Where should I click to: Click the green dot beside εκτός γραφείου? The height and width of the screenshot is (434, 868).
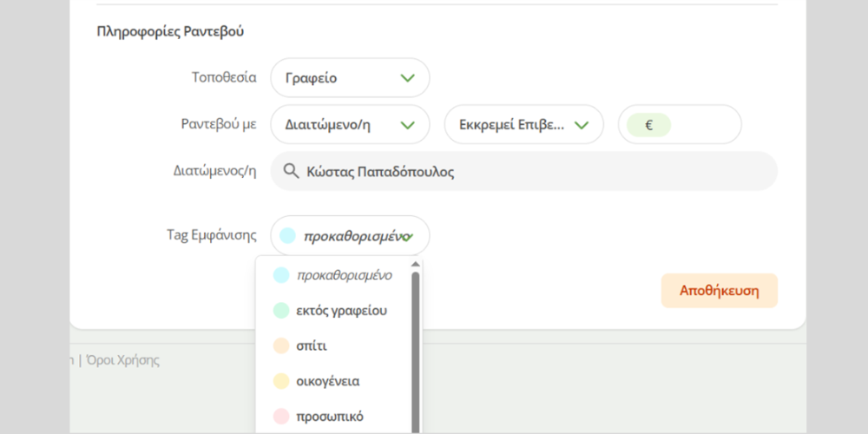click(x=280, y=311)
